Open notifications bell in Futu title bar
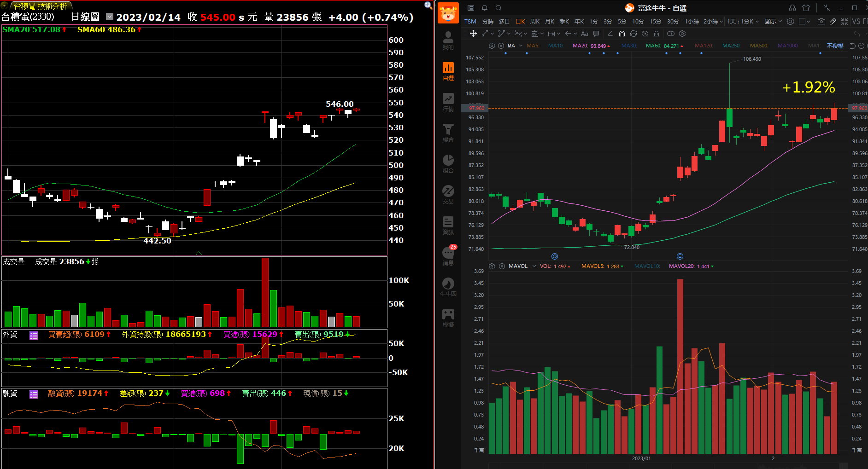 (x=485, y=8)
